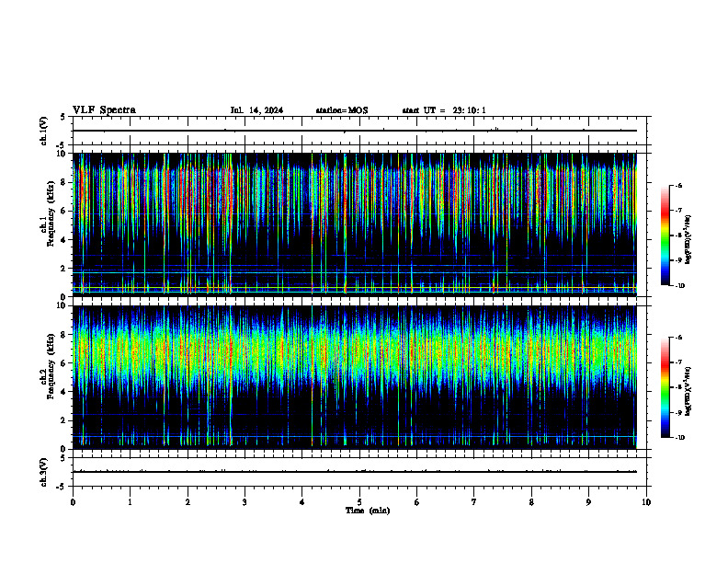Click the ch.2 colorbar log(PSD) label
Viewport: 728px width, 563px height.
pos(688,391)
